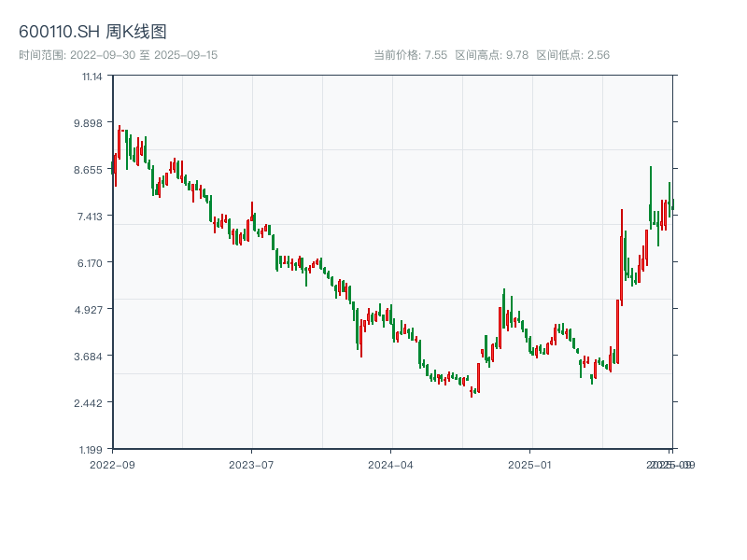Click the 区间高点 9.78 label

[x=492, y=55]
